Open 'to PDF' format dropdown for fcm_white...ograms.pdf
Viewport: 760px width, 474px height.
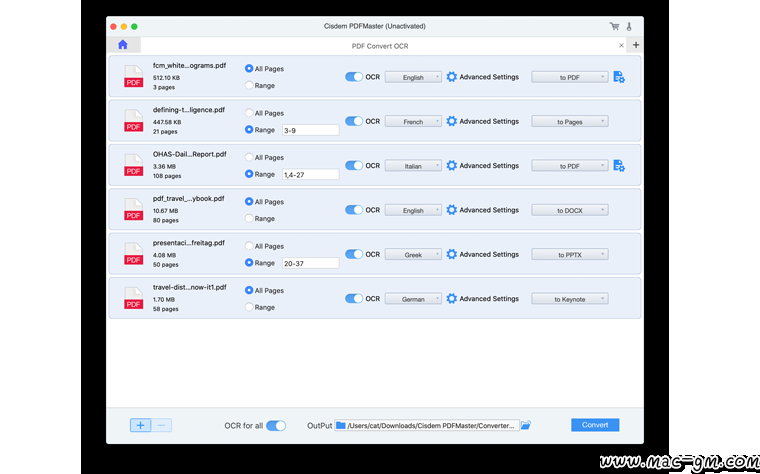coord(570,77)
